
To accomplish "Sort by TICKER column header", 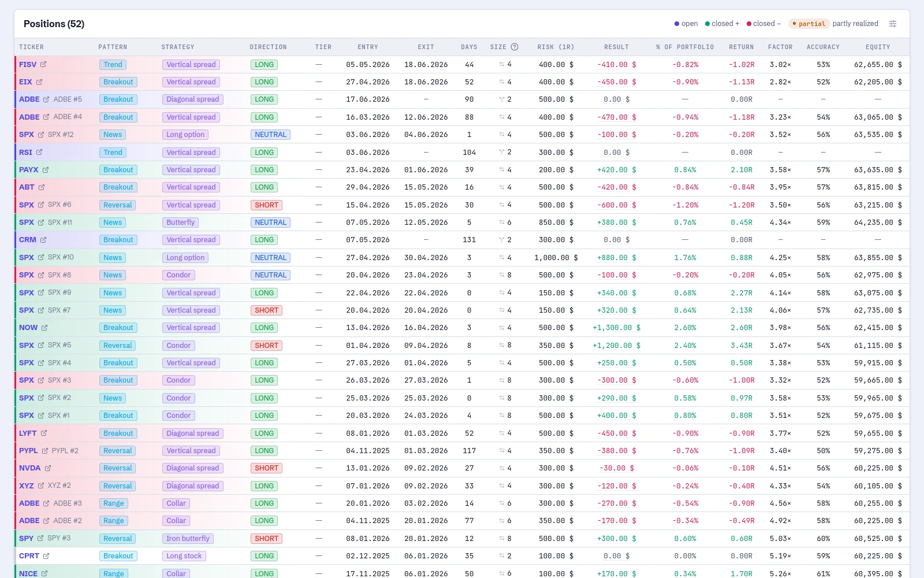I will (31, 47).
